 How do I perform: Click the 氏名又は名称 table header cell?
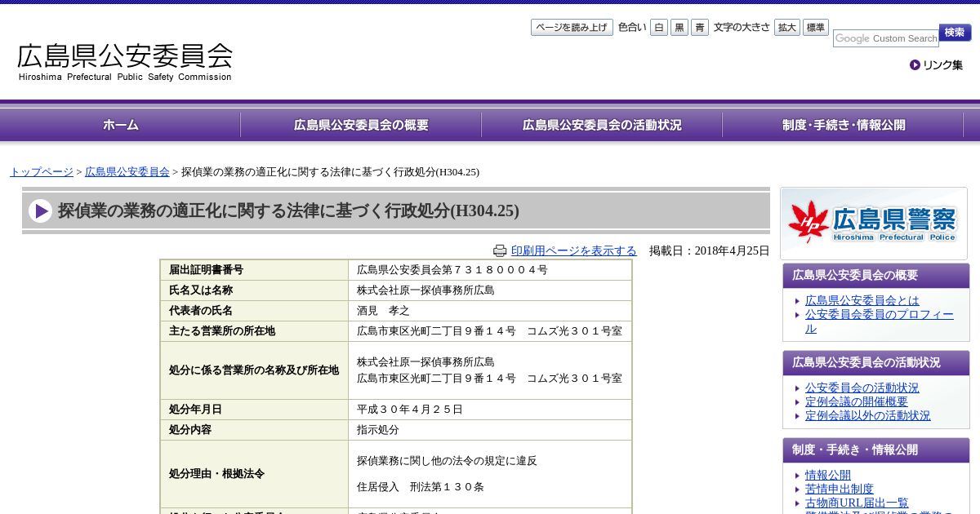[255, 290]
